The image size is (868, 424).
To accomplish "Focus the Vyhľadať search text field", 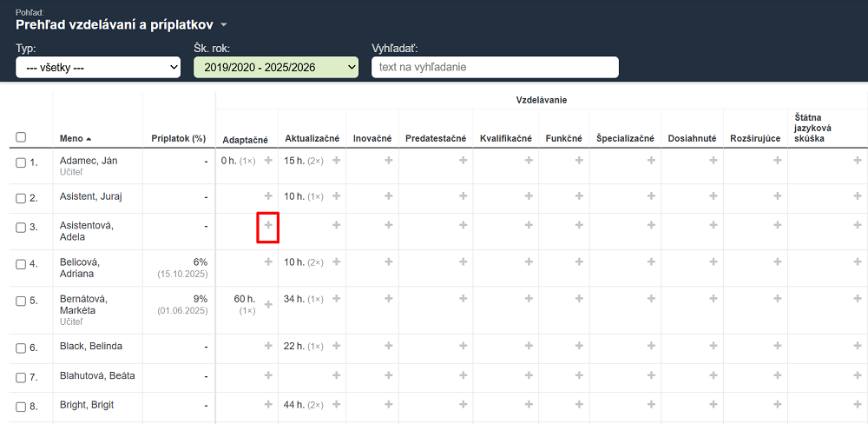I will [495, 68].
